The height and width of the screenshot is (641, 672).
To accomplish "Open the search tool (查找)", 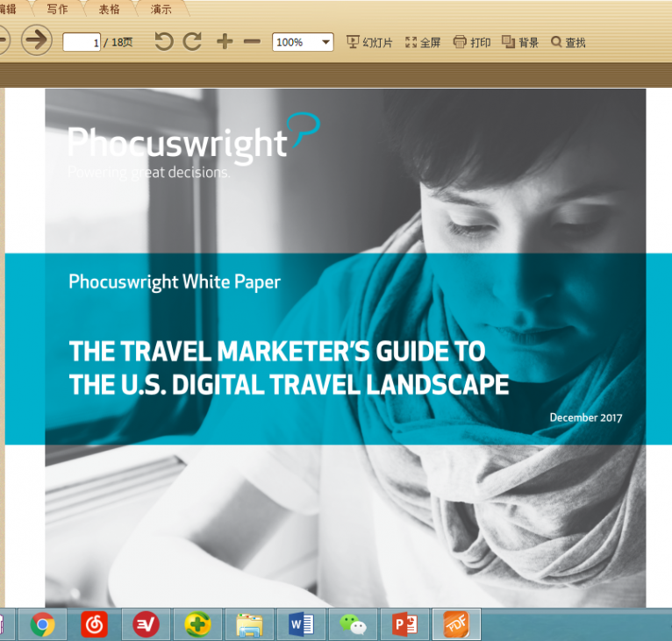I will [568, 42].
